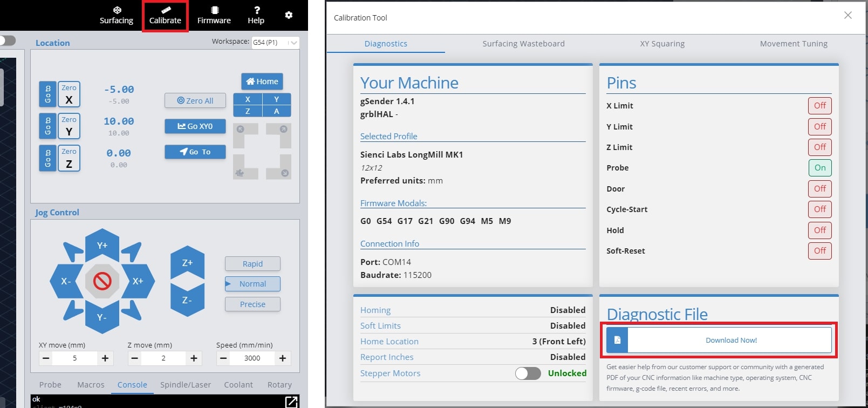
Task: Select the Precise jog preset
Action: [252, 304]
